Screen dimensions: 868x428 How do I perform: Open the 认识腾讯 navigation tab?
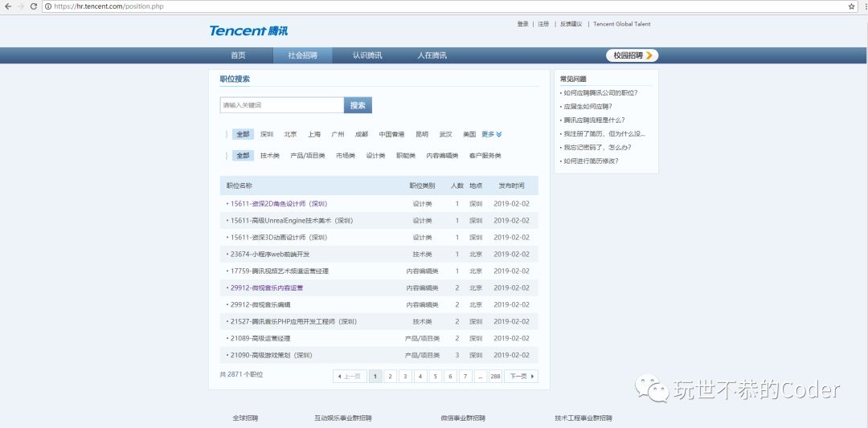coord(367,55)
